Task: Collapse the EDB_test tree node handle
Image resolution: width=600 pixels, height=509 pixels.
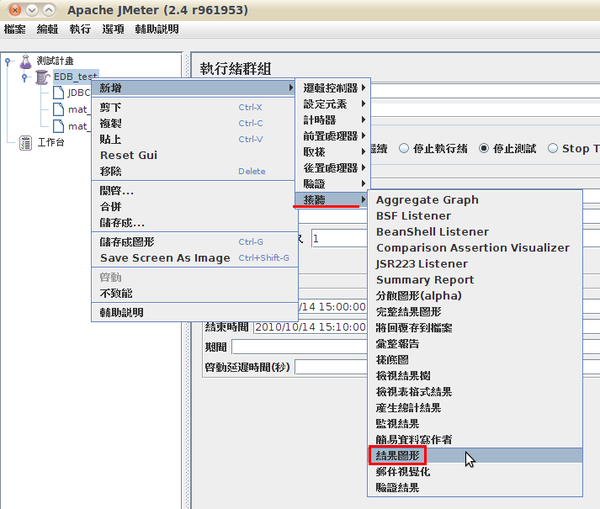Action: (x=24, y=77)
